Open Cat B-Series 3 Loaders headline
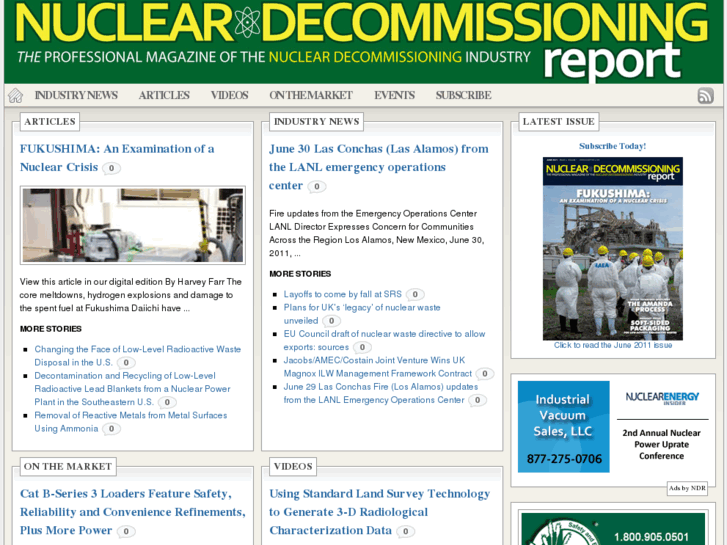 133,512
